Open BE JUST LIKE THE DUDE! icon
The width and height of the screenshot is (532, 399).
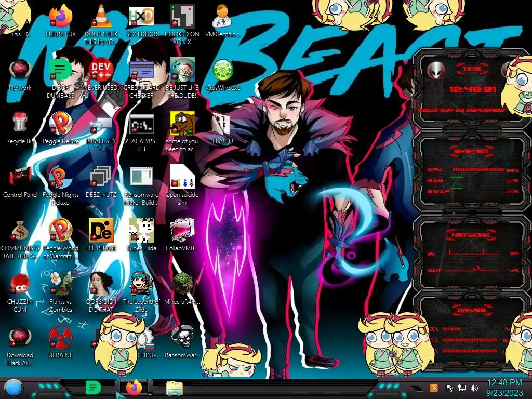(x=182, y=70)
